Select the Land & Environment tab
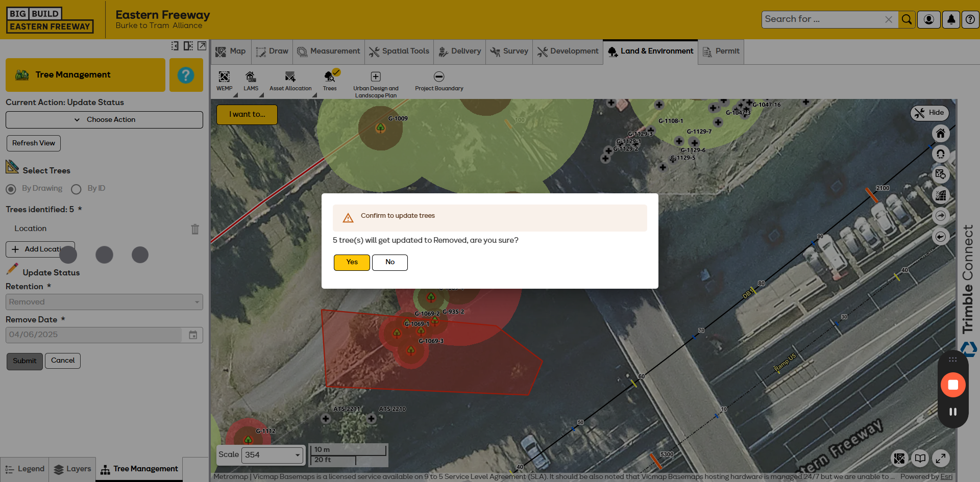The width and height of the screenshot is (980, 482). coord(650,52)
